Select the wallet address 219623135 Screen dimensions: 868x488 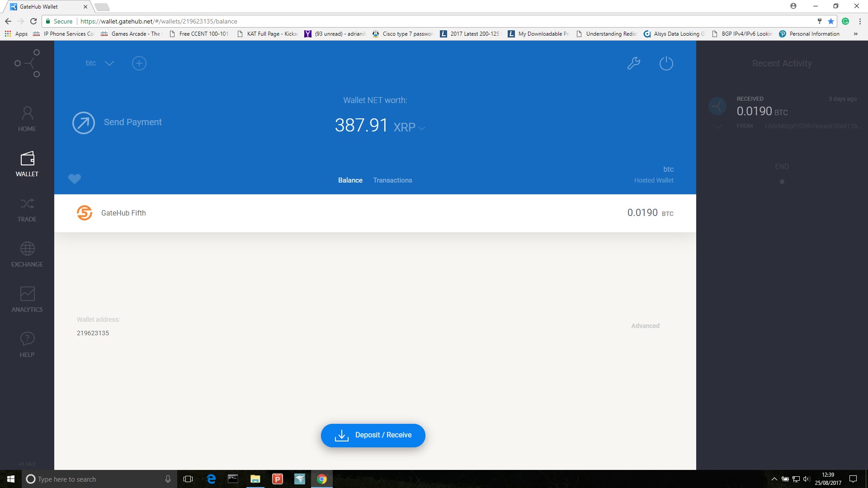click(x=93, y=333)
